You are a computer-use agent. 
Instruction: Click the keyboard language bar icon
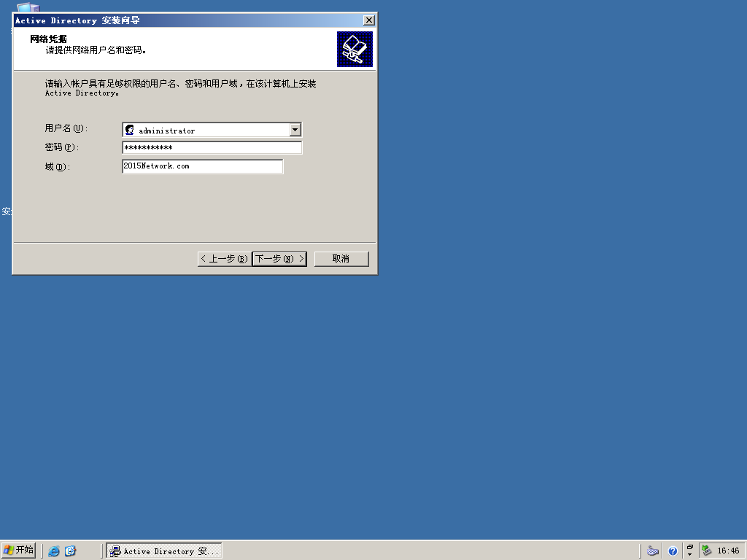click(653, 551)
